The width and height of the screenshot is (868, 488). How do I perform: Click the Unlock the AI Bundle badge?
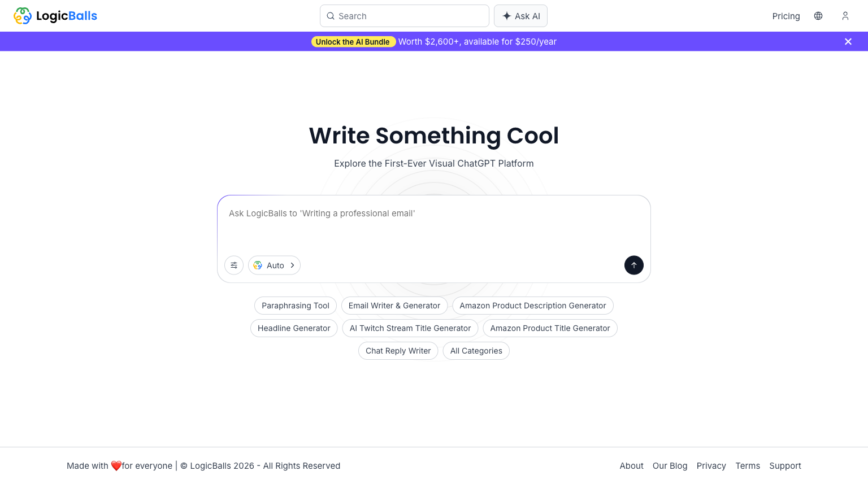353,42
